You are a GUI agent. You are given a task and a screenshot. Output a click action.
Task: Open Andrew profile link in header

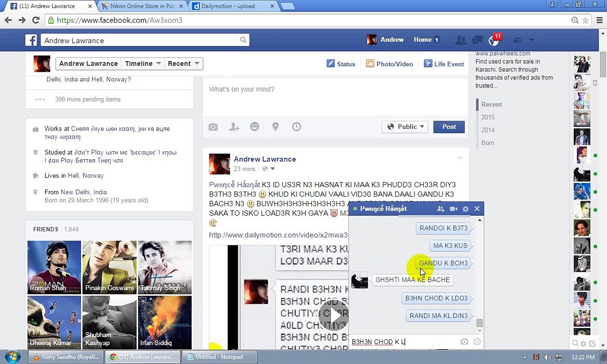point(385,39)
